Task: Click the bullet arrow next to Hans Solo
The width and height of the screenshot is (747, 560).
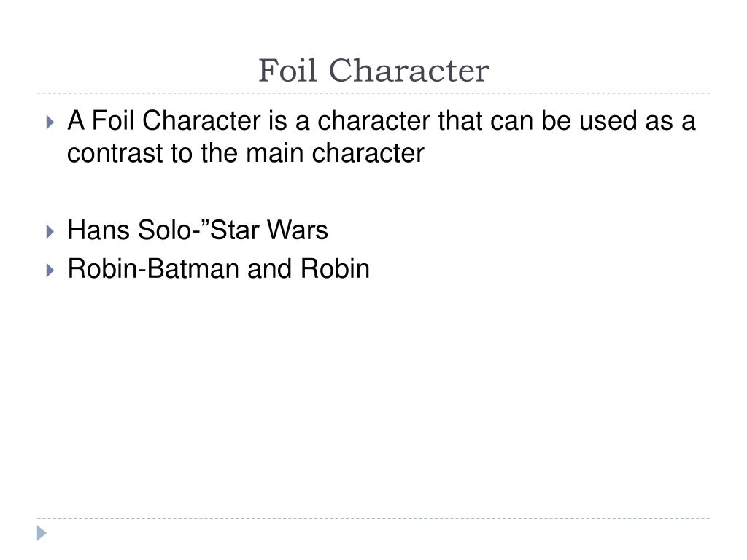Action: pyautogui.click(x=50, y=232)
